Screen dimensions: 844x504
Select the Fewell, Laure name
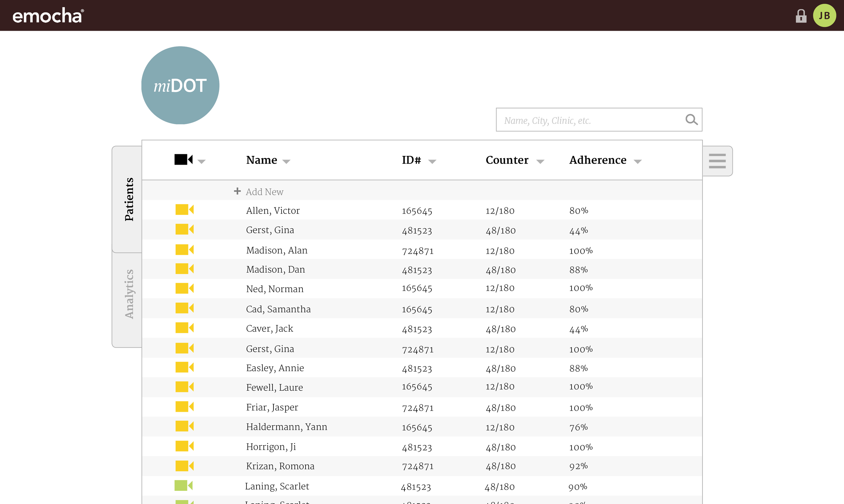tap(274, 388)
